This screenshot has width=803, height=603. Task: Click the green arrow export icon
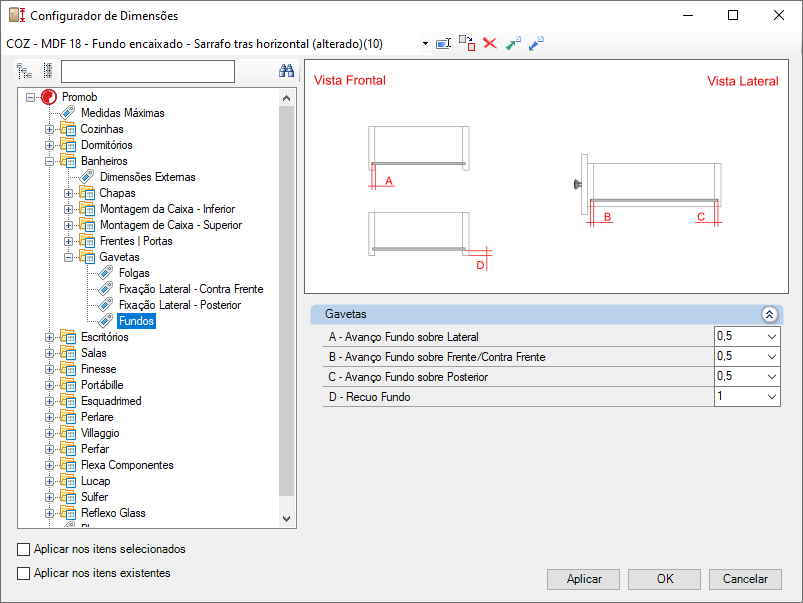pos(513,44)
